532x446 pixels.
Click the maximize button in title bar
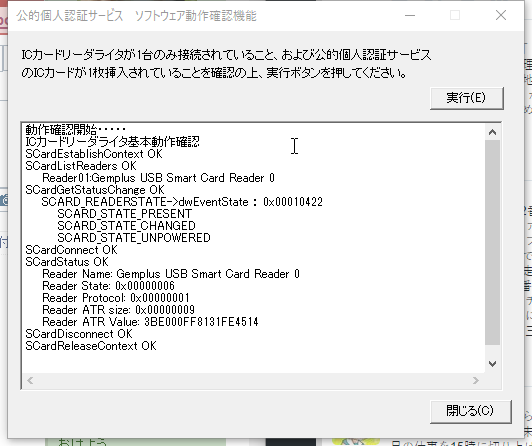click(x=455, y=16)
